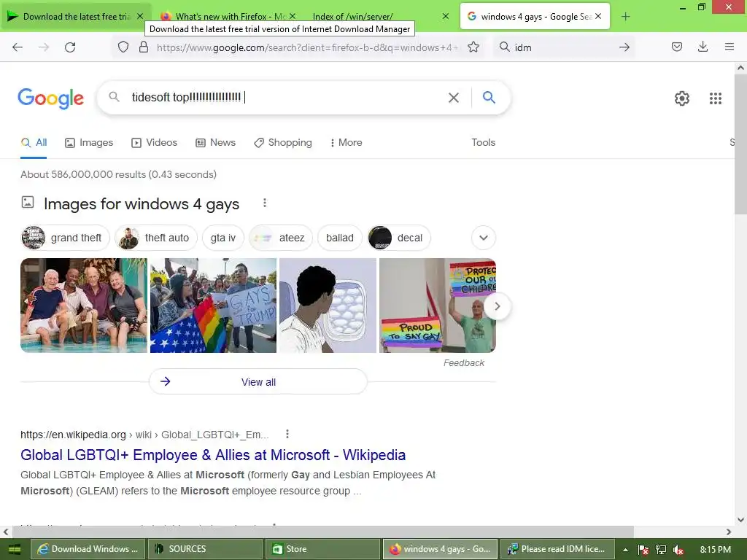The height and width of the screenshot is (560, 747).
Task: Open the Download Windows taskbar item
Action: pyautogui.click(x=89, y=549)
